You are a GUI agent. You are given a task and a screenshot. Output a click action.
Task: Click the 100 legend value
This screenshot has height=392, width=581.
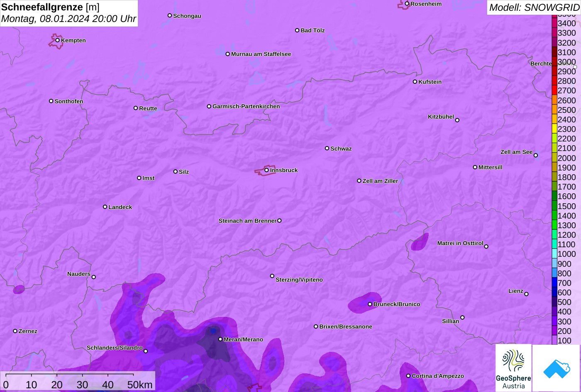[x=564, y=341]
